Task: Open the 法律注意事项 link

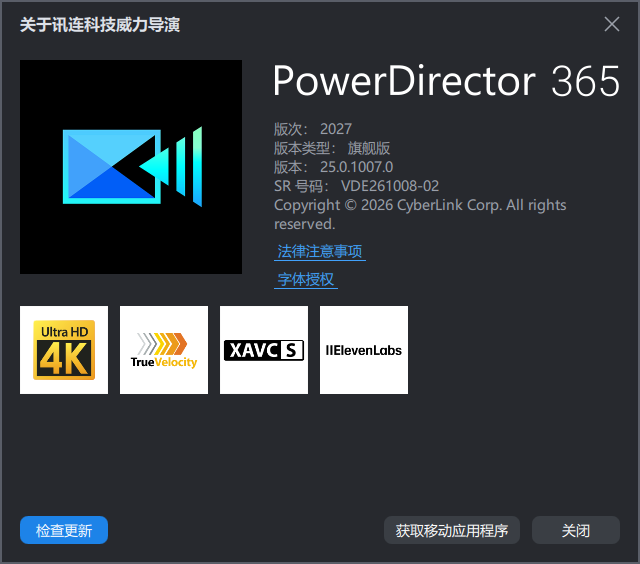Action: pos(320,251)
